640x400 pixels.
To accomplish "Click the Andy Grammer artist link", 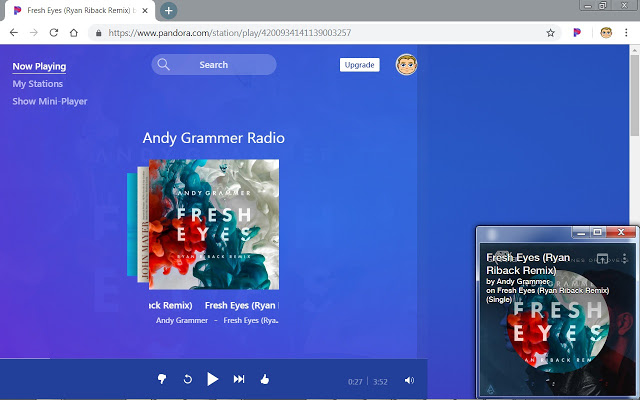I will pos(182,320).
